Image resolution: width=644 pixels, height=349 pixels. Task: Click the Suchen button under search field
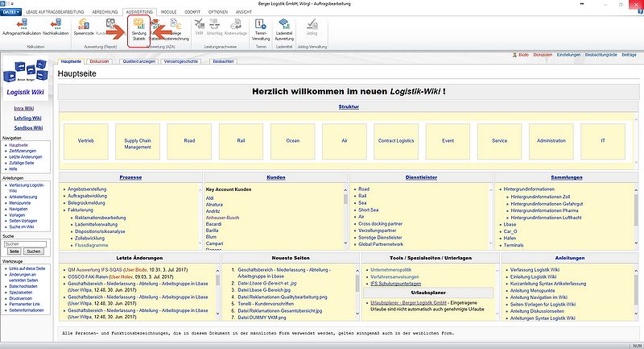34,251
